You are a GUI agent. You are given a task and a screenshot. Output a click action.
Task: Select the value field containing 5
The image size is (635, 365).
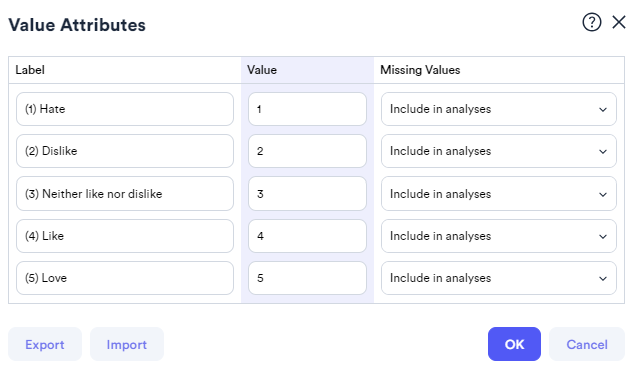coord(307,278)
